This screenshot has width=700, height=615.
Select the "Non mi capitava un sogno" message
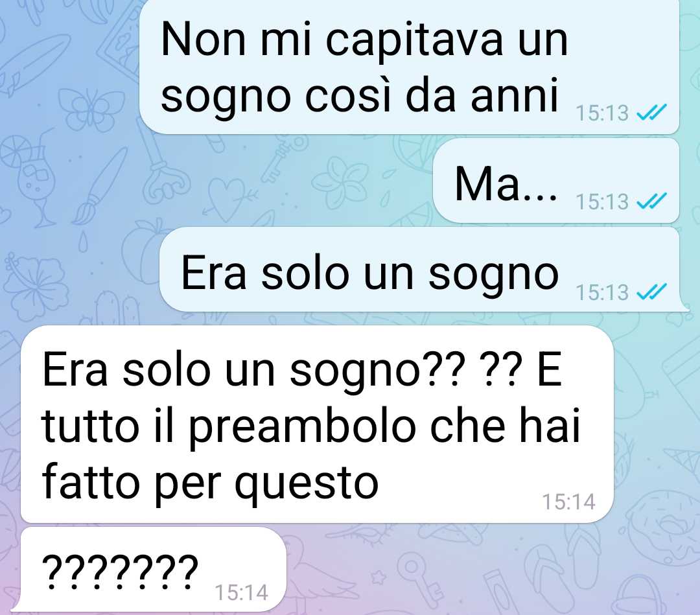(x=410, y=66)
